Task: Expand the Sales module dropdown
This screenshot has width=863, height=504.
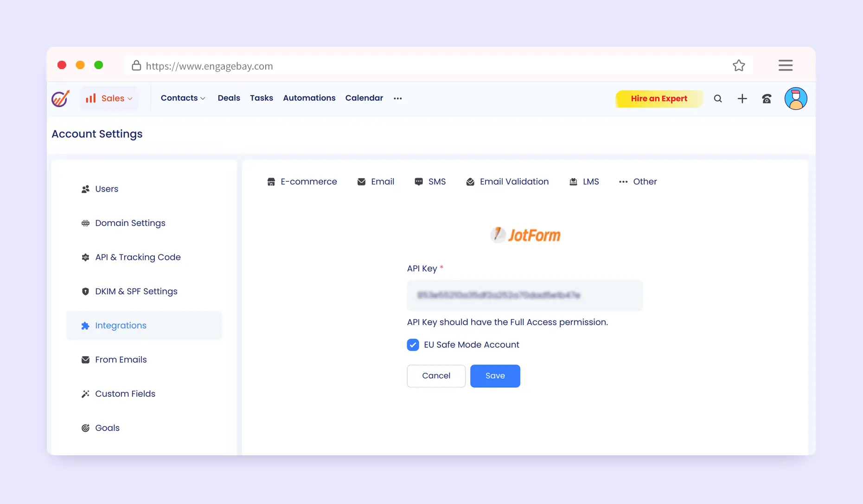Action: pos(109,98)
